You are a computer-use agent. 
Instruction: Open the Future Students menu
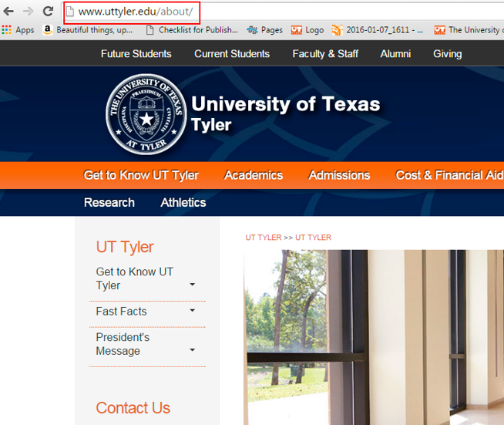pyautogui.click(x=136, y=54)
